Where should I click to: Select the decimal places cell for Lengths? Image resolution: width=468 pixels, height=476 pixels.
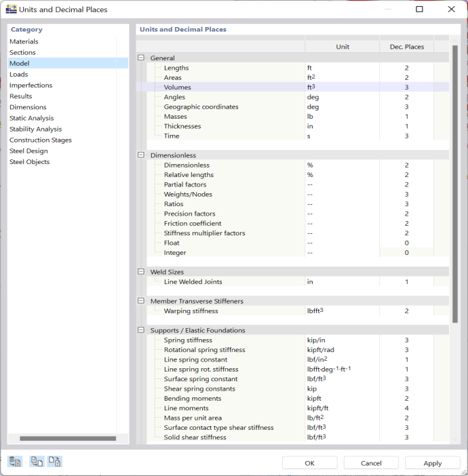coord(407,68)
